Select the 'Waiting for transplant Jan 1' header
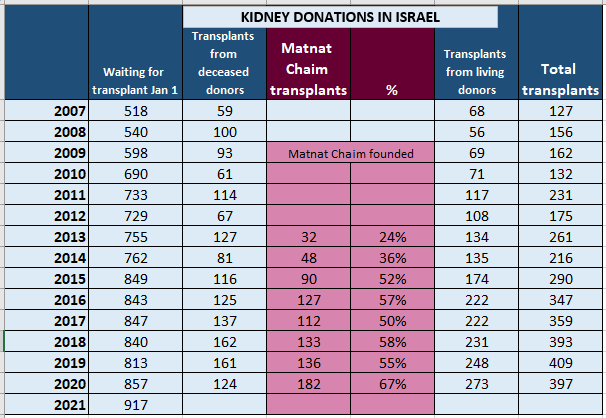The height and width of the screenshot is (418, 606). pos(135,80)
